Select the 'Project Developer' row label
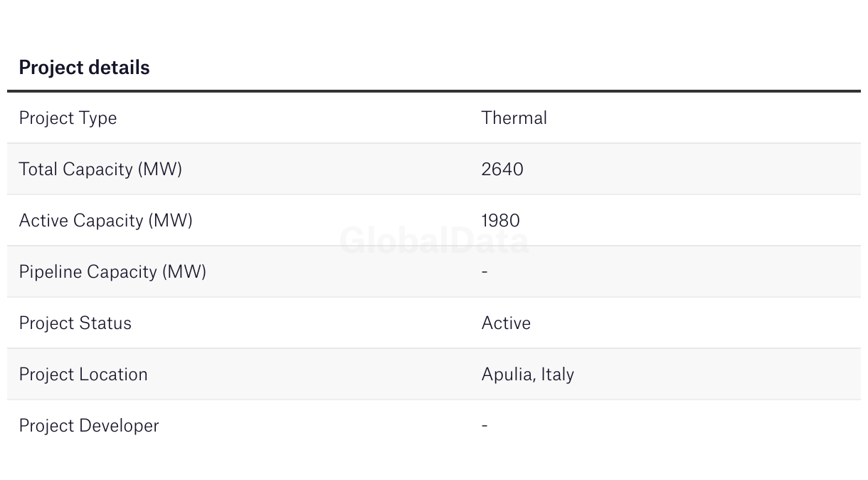This screenshot has width=868, height=480. 89,426
